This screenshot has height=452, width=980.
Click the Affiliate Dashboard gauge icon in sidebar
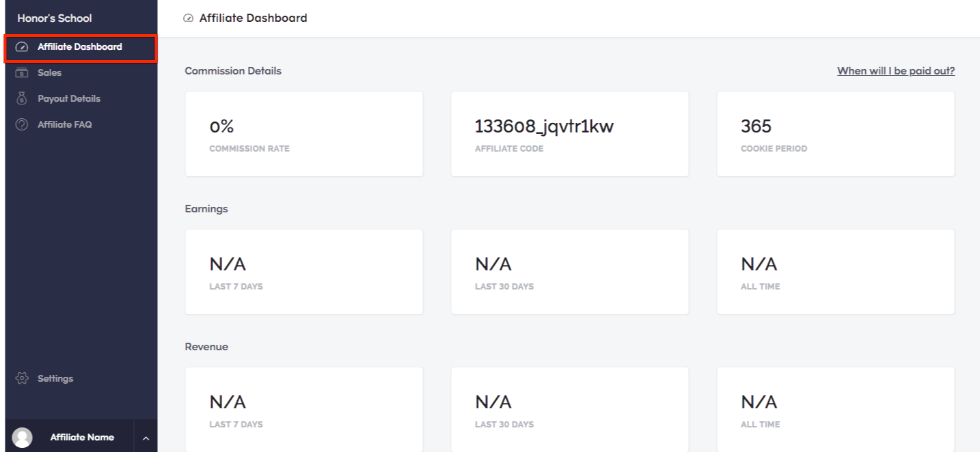tap(21, 47)
